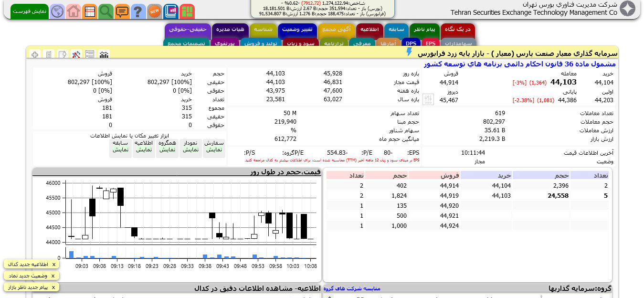644x298 pixels.
Task: Open the red and green tiles layout icon
Action: point(187,11)
